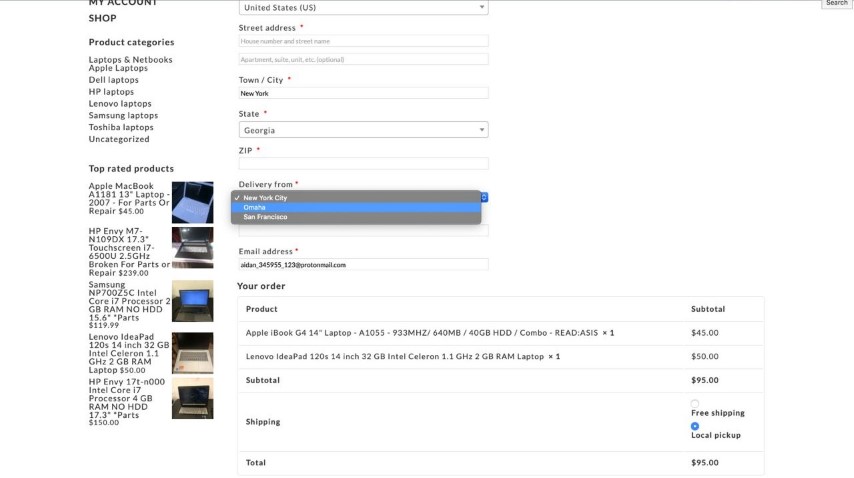Open Apple MacBook A1181 product link
This screenshot has width=854, height=478.
coord(129,198)
